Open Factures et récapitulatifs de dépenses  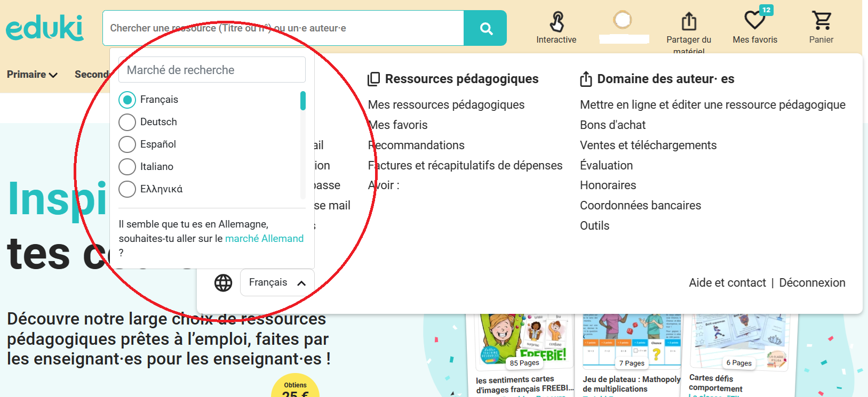(x=465, y=166)
